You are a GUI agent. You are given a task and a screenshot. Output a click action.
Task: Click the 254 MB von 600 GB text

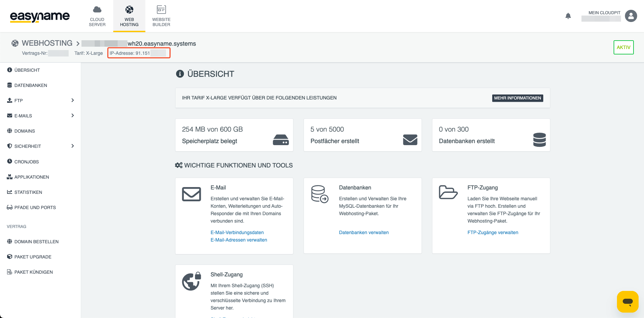point(212,129)
